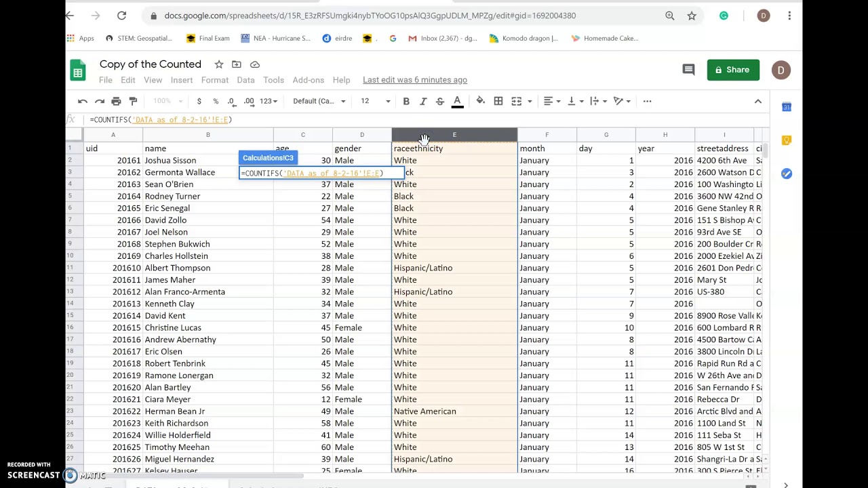Image resolution: width=868 pixels, height=488 pixels.
Task: Format as currency with dollar icon
Action: [x=199, y=101]
